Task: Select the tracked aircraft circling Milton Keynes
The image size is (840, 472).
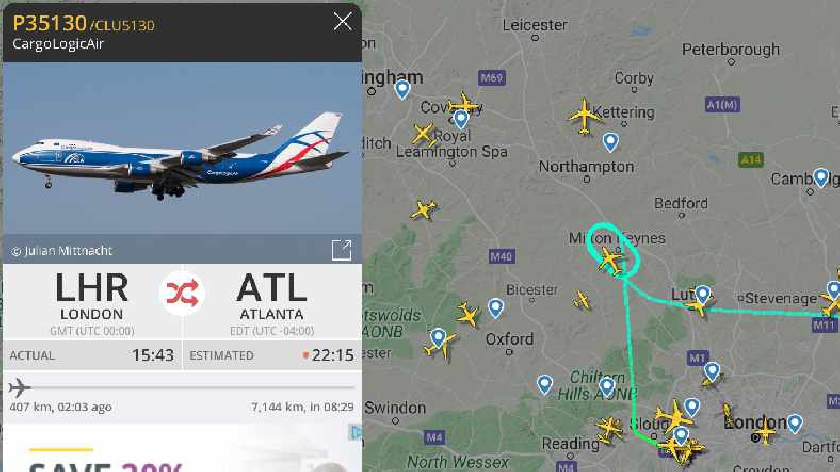Action: click(610, 261)
